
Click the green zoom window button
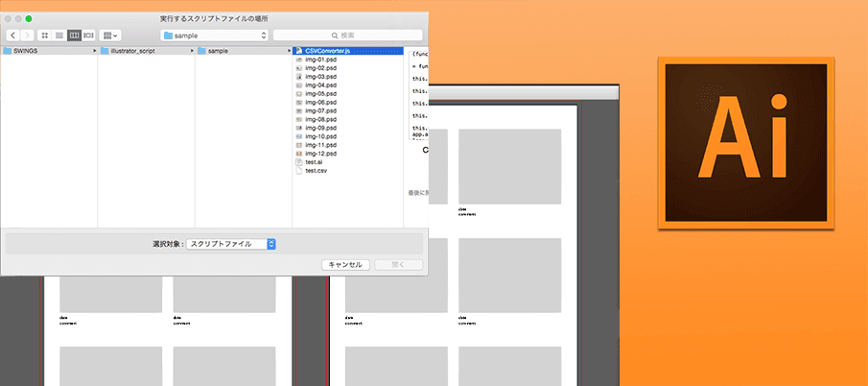pos(29,19)
